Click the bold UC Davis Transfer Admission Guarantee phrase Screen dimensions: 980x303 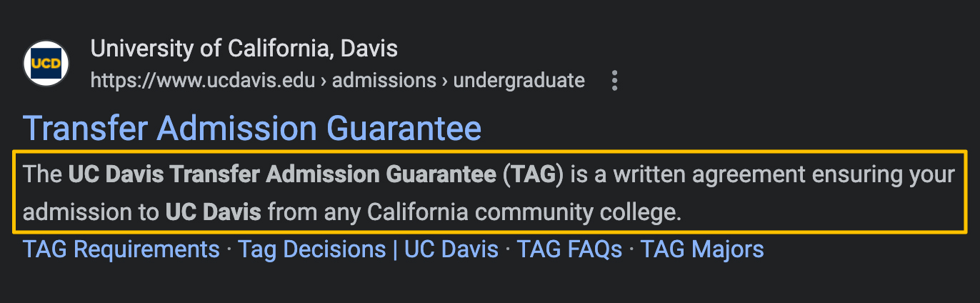[282, 174]
